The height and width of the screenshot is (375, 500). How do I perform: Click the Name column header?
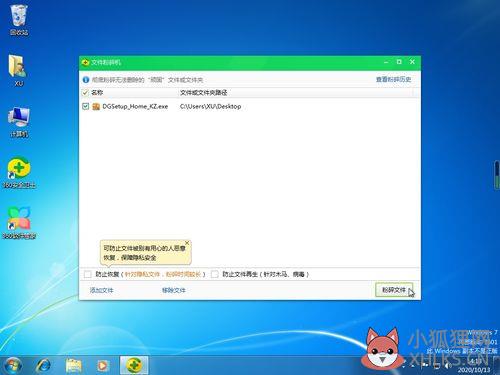97,93
